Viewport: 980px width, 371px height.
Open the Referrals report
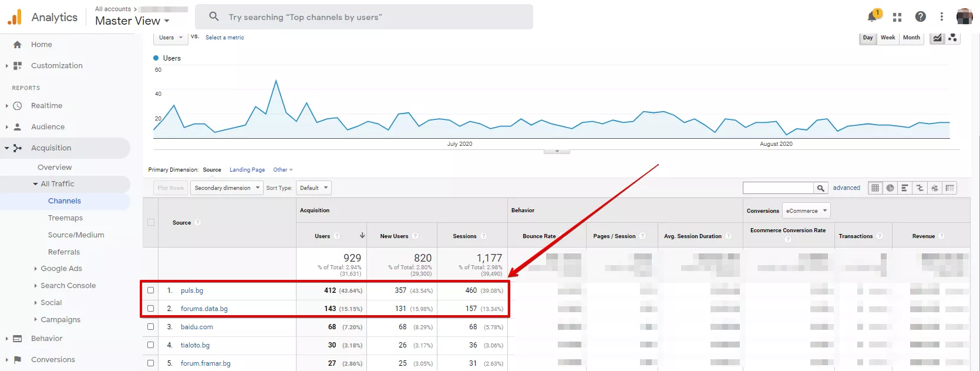64,252
